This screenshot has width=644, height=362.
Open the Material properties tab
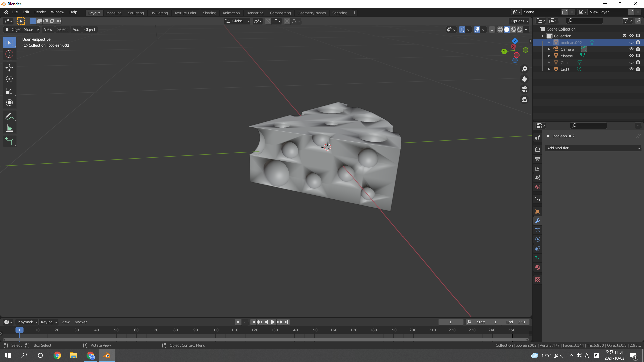[538, 267]
